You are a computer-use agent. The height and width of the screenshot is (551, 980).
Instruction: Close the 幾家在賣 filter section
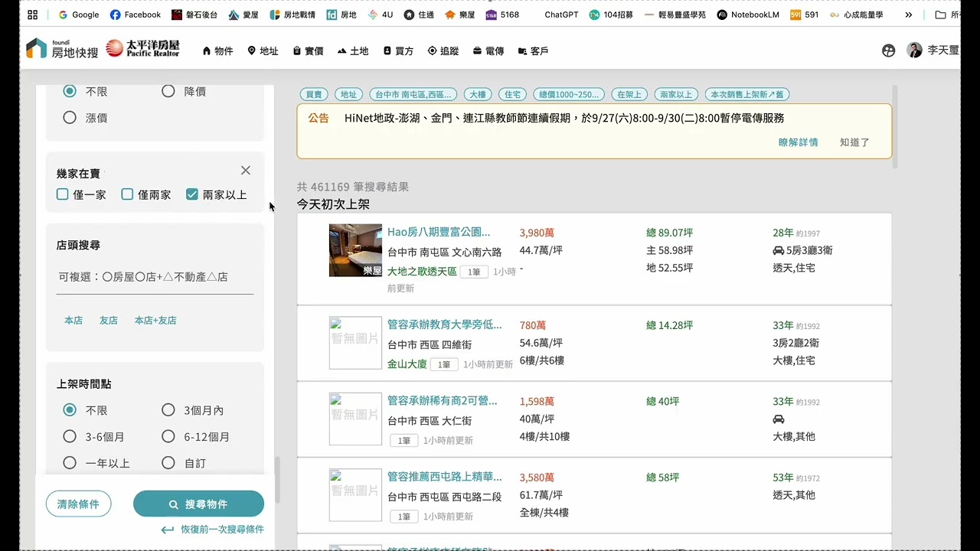pyautogui.click(x=245, y=171)
